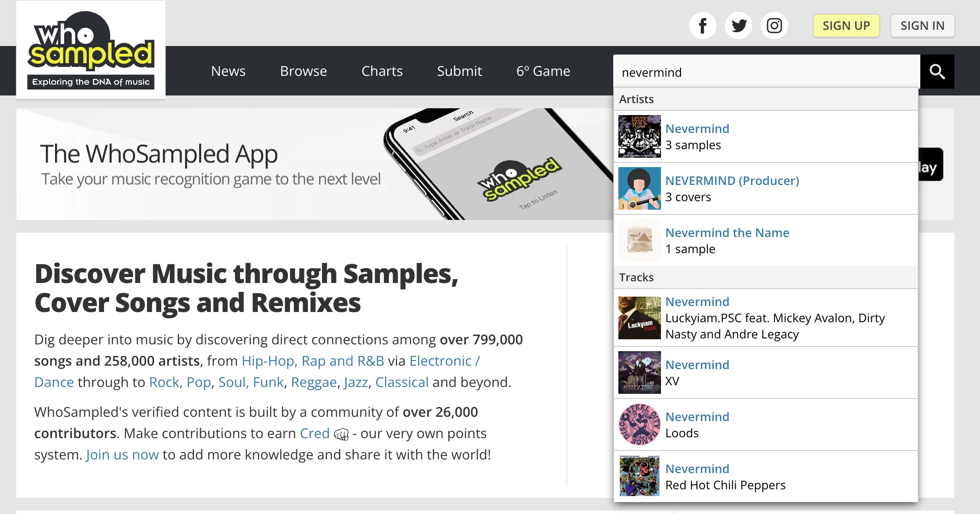The image size is (980, 514).
Task: Click the Facebook icon in header
Action: click(x=702, y=26)
